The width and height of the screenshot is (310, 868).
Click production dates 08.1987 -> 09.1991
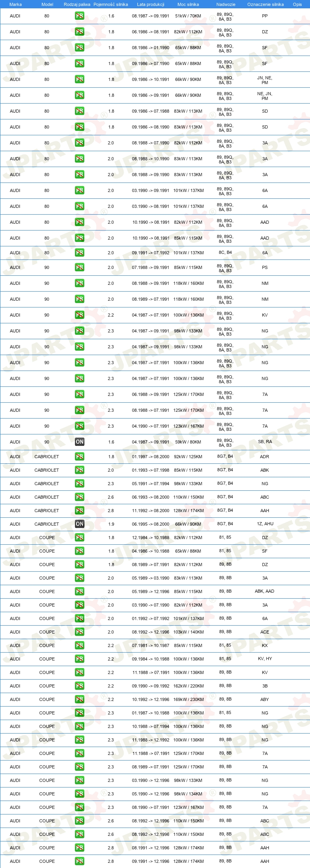pos(151,16)
